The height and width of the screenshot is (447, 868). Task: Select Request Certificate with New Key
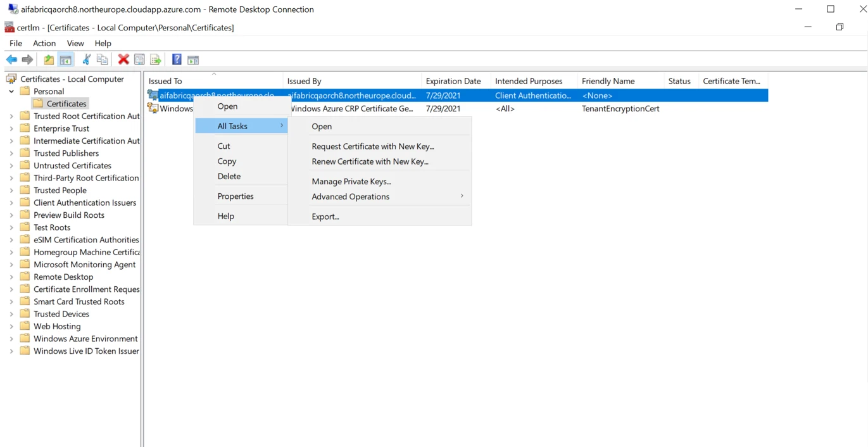pos(380,146)
